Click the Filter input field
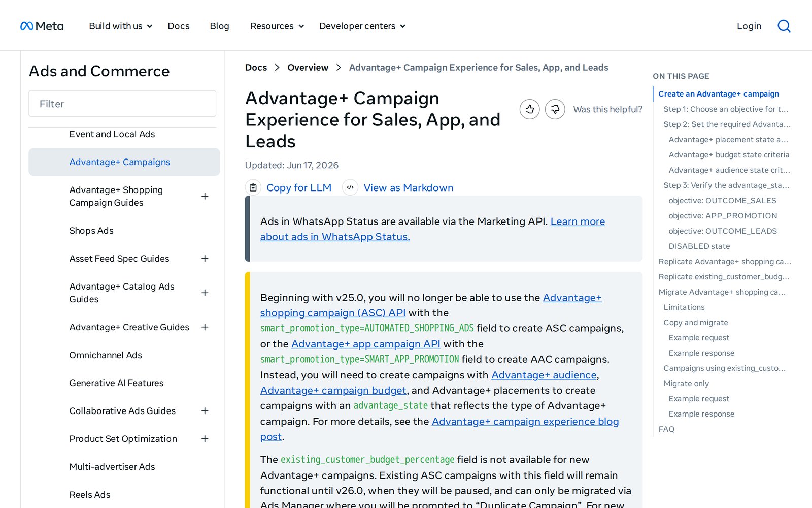Screen dimensions: 812x508 click(122, 104)
